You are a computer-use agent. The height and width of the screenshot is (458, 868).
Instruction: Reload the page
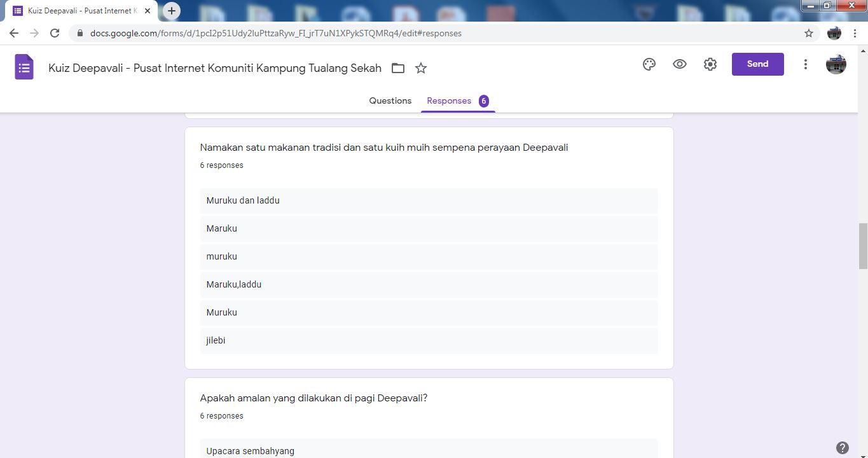[55, 33]
